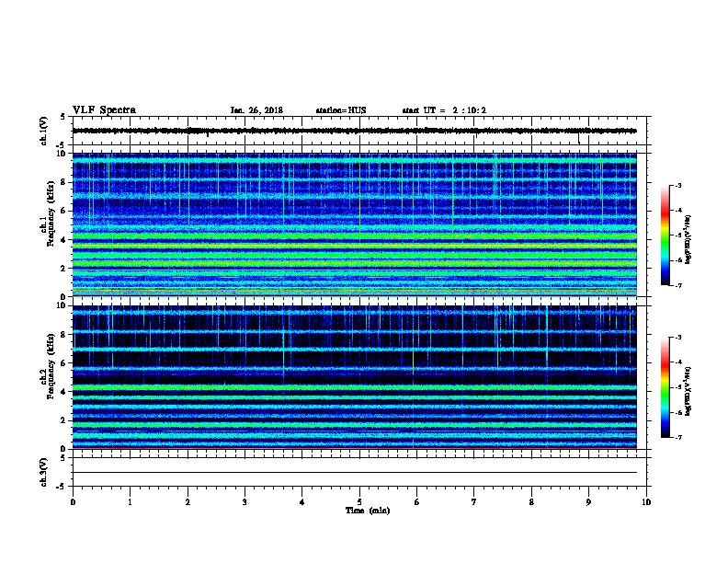Select the "start UT = 2 :10: 2" text
The width and height of the screenshot is (728, 563).
point(444,110)
